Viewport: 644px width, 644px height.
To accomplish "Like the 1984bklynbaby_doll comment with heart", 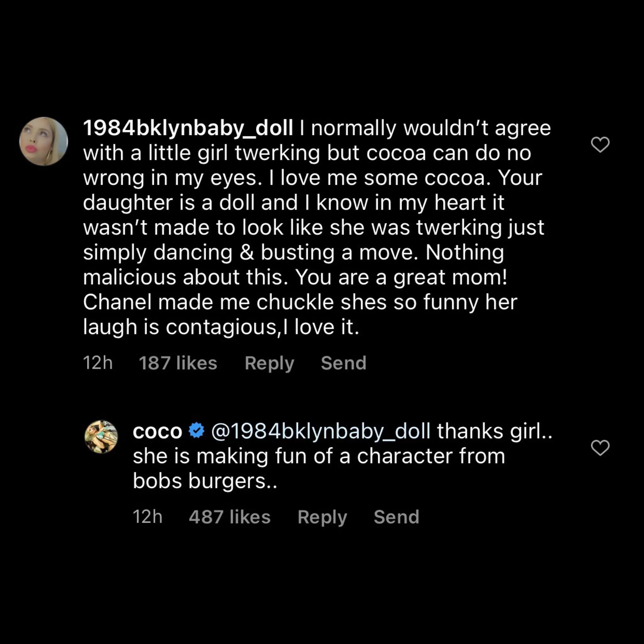I will pyautogui.click(x=600, y=145).
